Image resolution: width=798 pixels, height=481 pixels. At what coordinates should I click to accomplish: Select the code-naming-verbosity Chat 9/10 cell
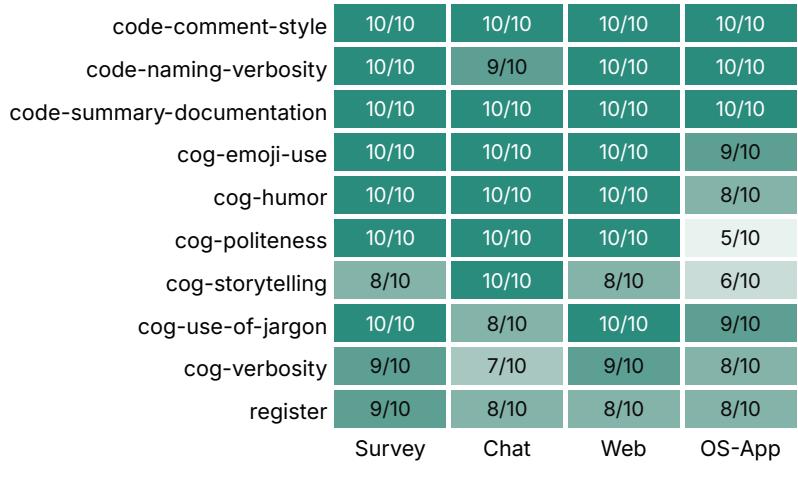[507, 66]
